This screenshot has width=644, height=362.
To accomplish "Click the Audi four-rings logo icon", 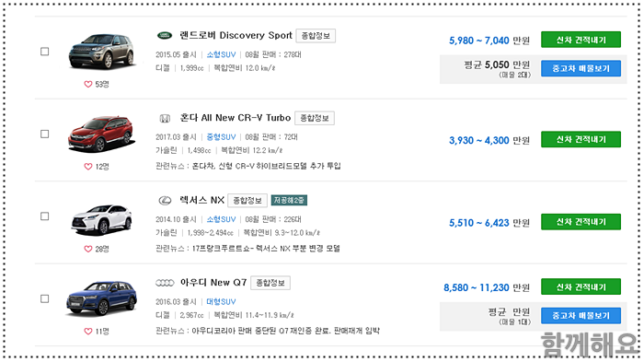I will click(165, 283).
